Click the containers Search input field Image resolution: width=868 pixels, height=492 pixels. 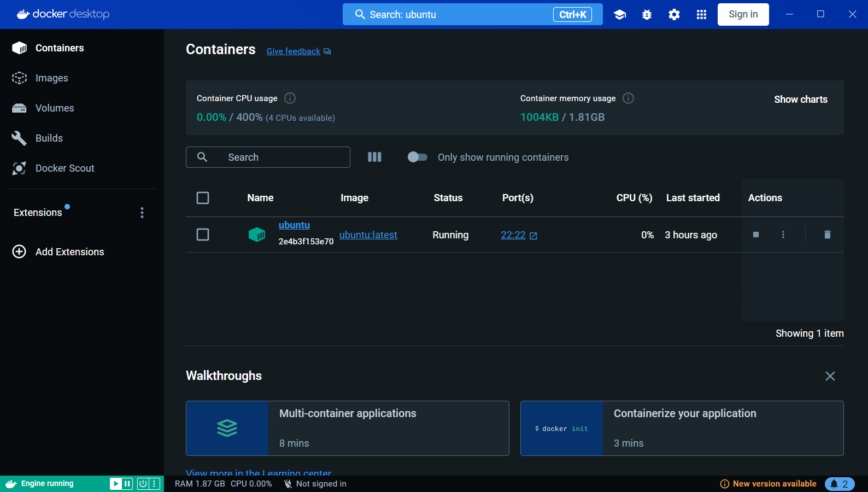point(268,157)
